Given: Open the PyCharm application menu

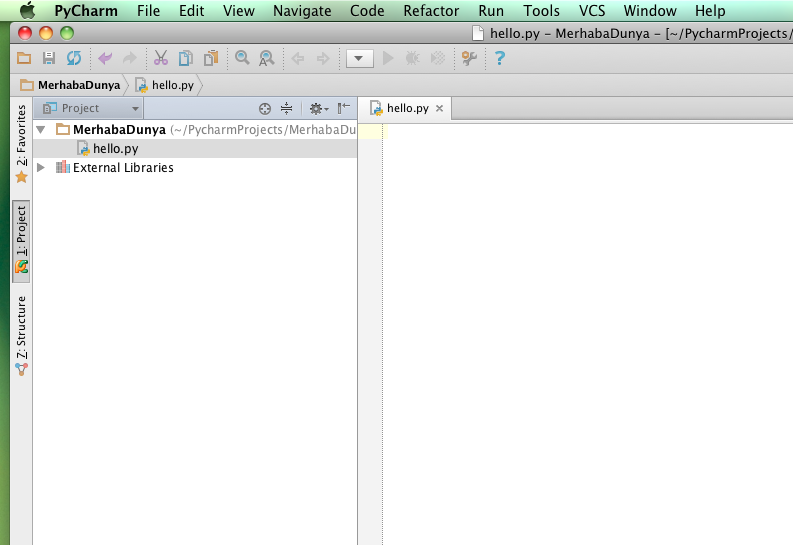Looking at the screenshot, I should coord(86,11).
